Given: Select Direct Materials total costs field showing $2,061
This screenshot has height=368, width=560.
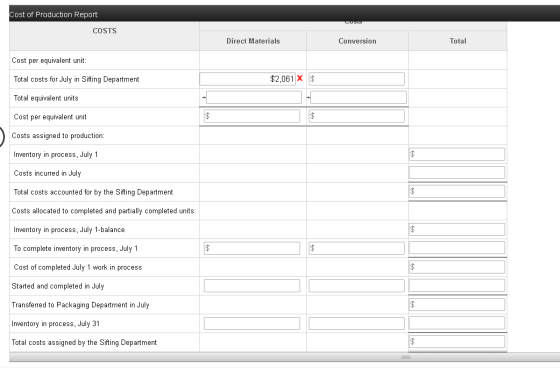Looking at the screenshot, I should tap(248, 79).
